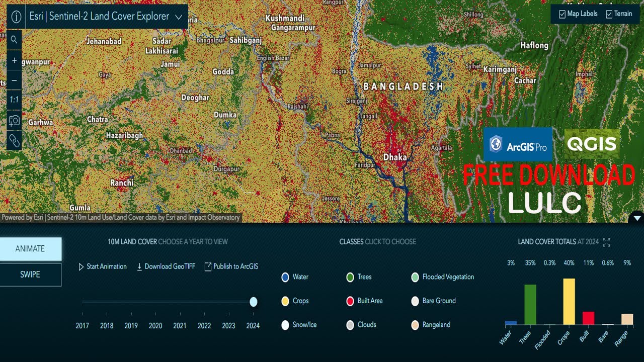Select the Bare Ground class

tap(433, 301)
